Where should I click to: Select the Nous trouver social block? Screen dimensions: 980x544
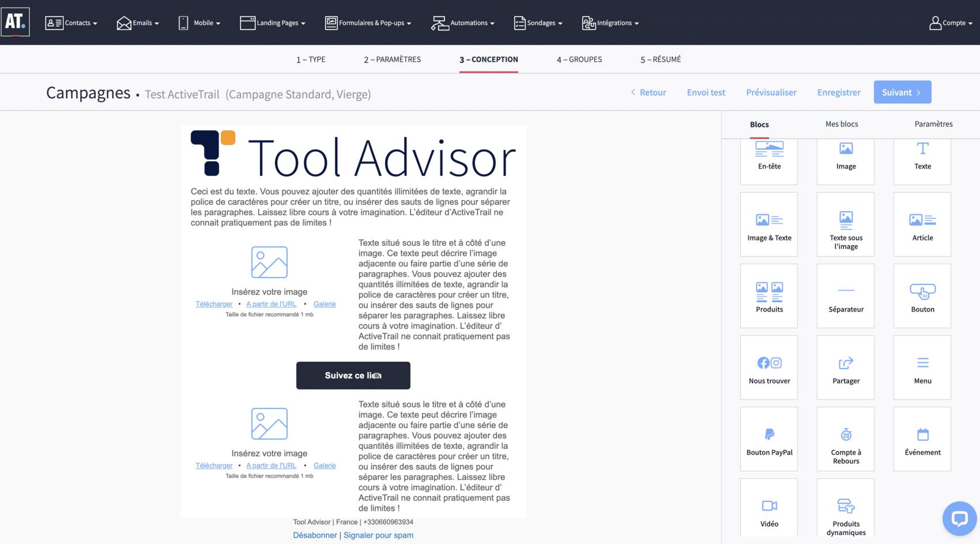(769, 367)
